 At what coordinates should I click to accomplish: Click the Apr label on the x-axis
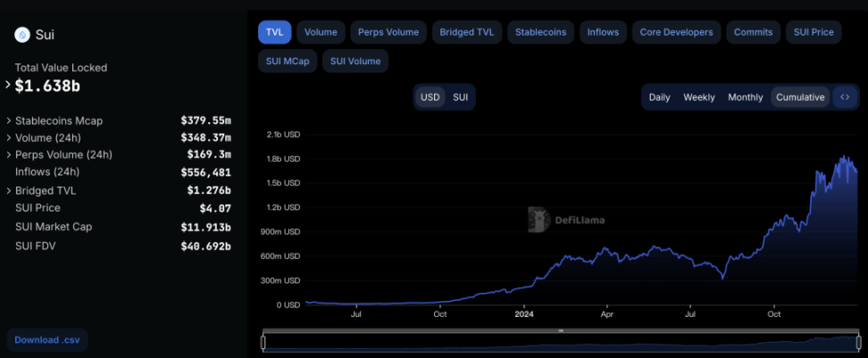(607, 314)
